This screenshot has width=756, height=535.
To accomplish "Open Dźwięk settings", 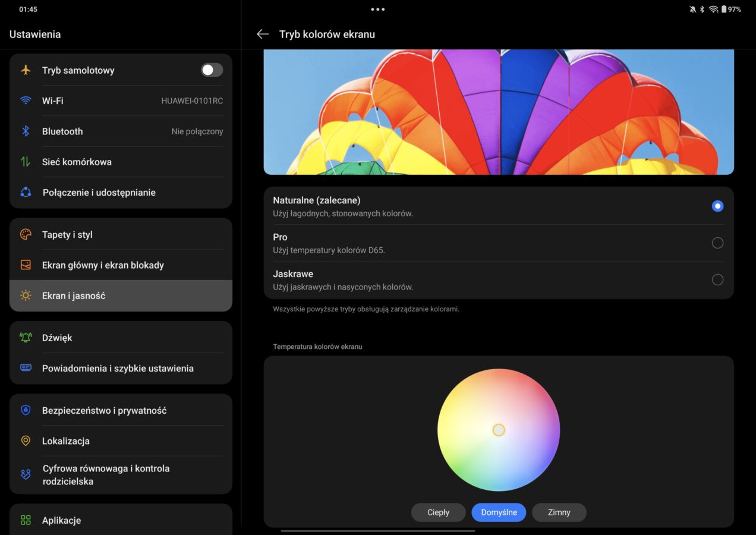I will 121,338.
